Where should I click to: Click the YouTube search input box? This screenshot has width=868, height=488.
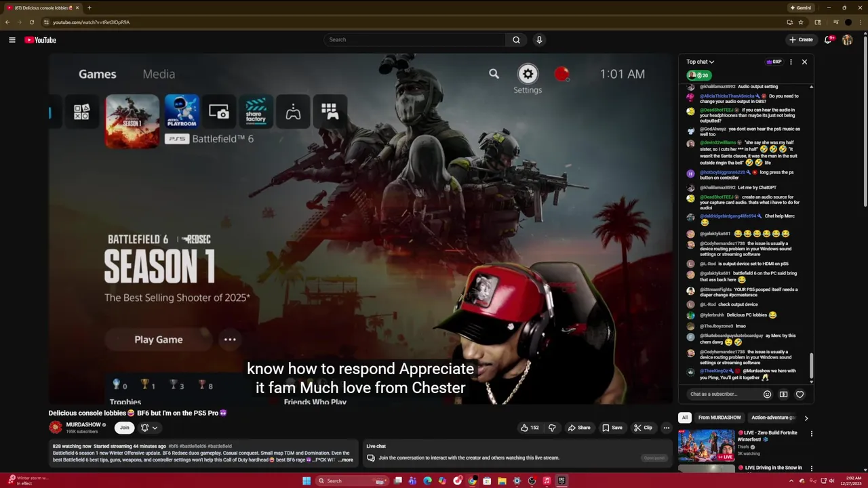click(x=415, y=40)
